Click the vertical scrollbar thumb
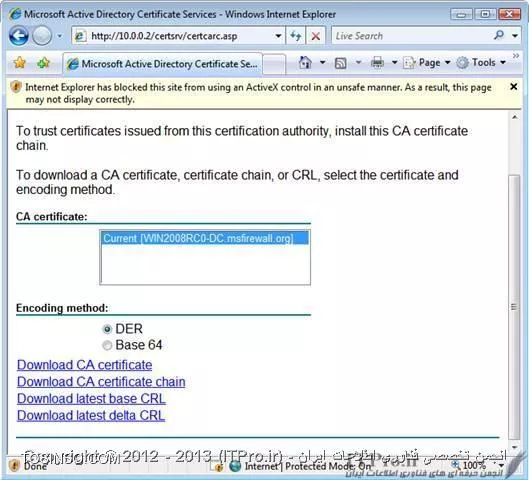 514,307
